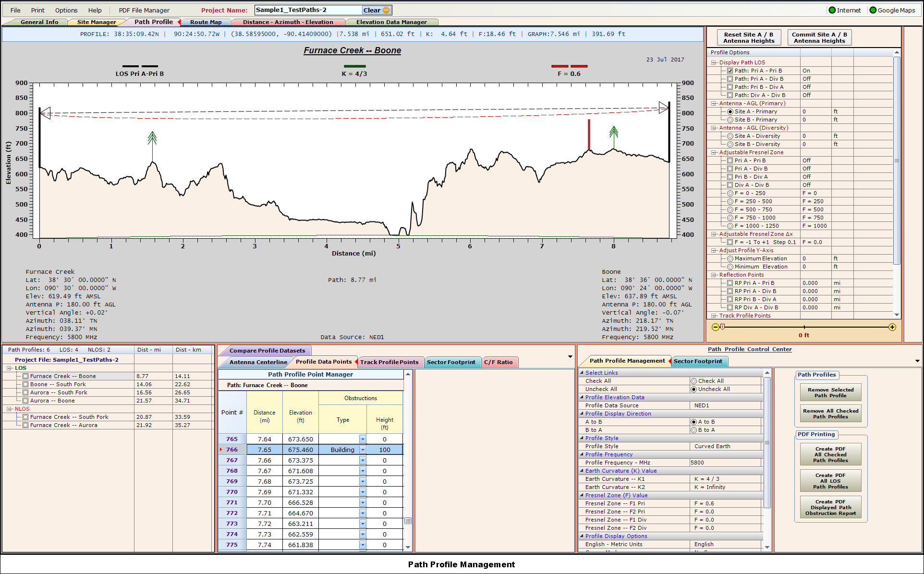Collapse the Adjustable Fresnel Zone section

point(714,152)
